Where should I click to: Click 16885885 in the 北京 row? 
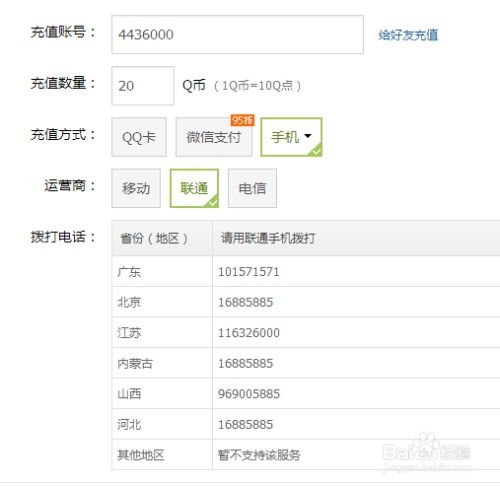pyautogui.click(x=246, y=302)
